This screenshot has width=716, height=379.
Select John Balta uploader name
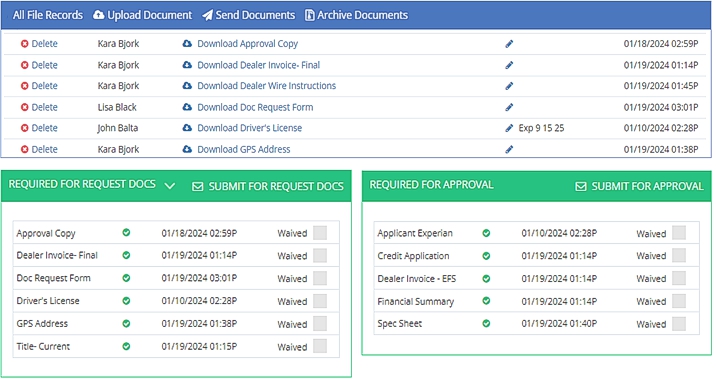118,128
